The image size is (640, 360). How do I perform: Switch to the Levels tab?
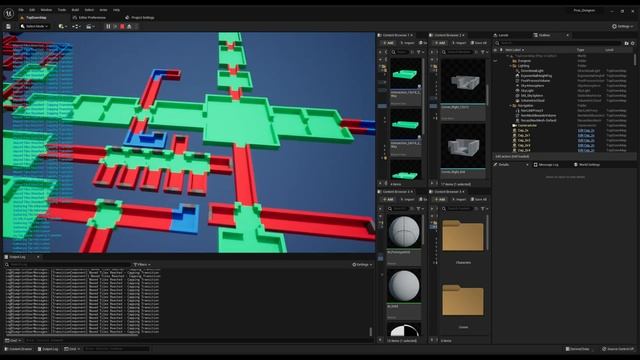point(501,36)
